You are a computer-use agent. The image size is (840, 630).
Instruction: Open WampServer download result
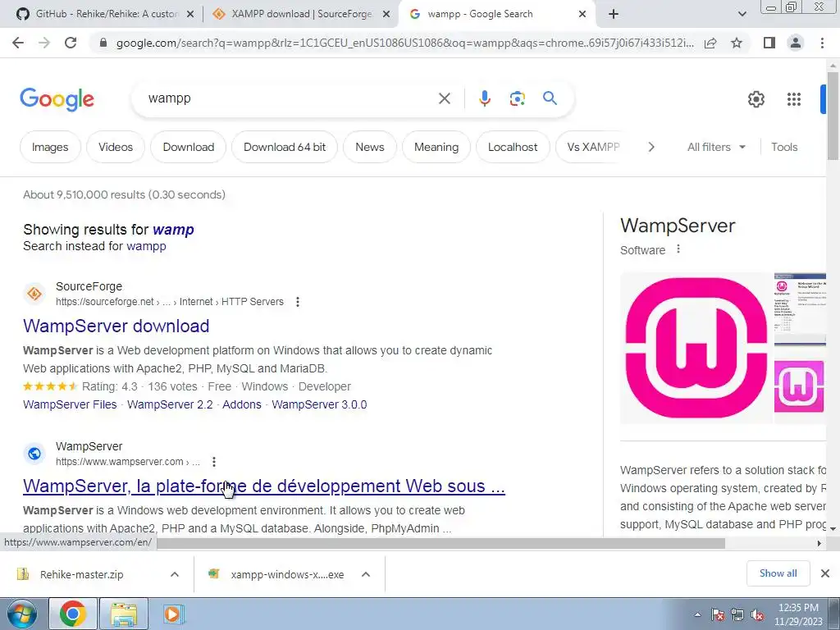116,326
